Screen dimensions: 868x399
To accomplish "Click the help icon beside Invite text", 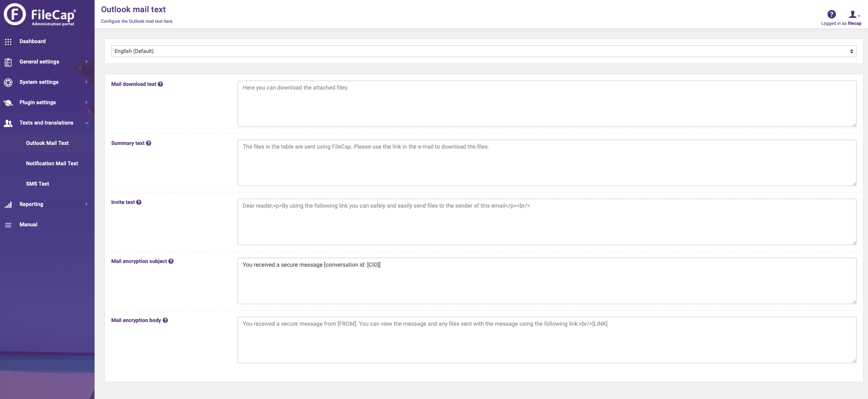I will (x=139, y=202).
